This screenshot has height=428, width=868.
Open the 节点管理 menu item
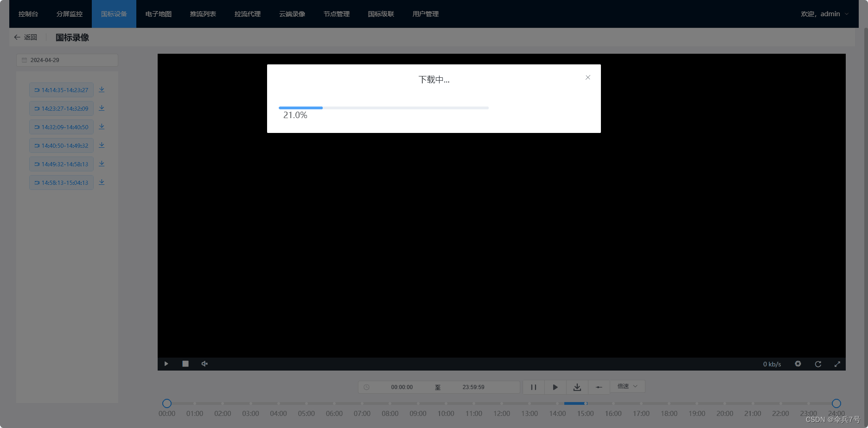pyautogui.click(x=337, y=14)
